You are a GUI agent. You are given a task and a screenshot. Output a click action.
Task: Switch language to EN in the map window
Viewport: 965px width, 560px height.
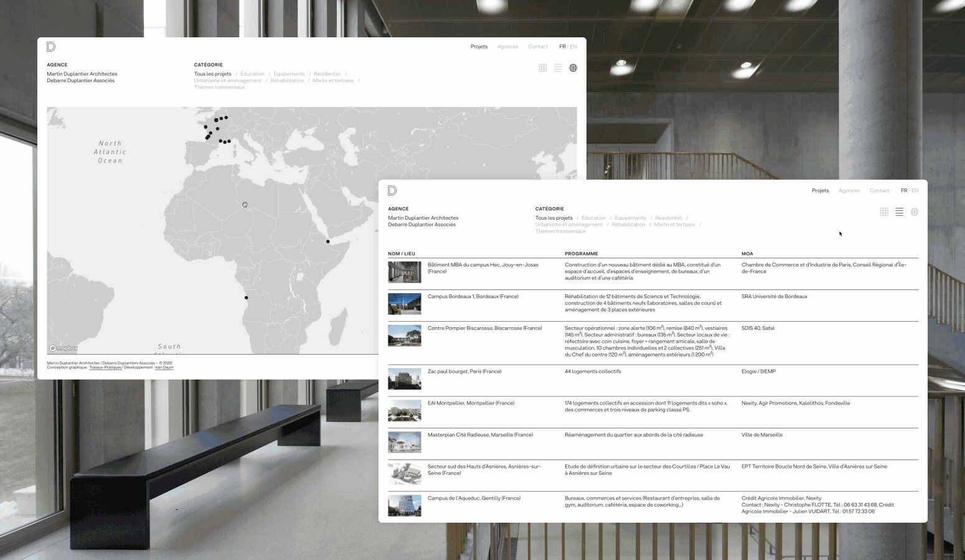tap(573, 47)
